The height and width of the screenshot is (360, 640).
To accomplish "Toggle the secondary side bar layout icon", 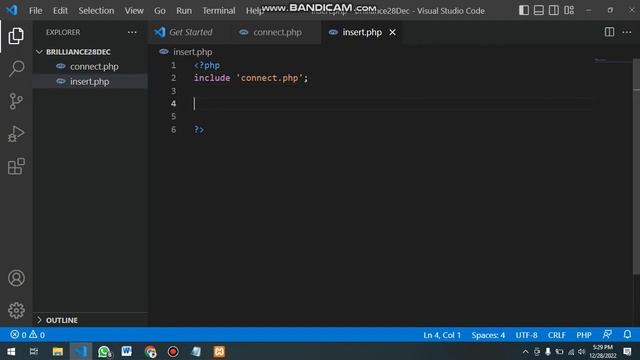I will click(554, 10).
